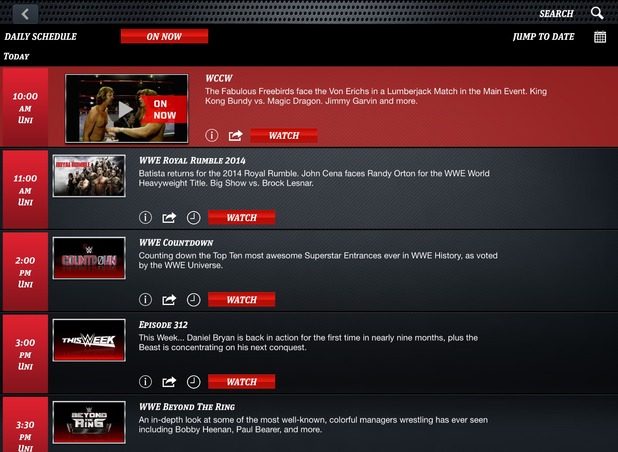Open the WWE Countdown thumbnail

tap(89, 258)
